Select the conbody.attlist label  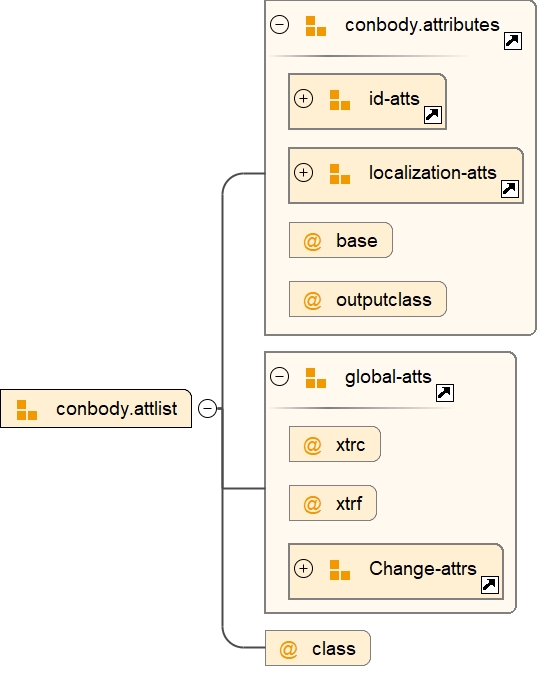pyautogui.click(x=116, y=409)
